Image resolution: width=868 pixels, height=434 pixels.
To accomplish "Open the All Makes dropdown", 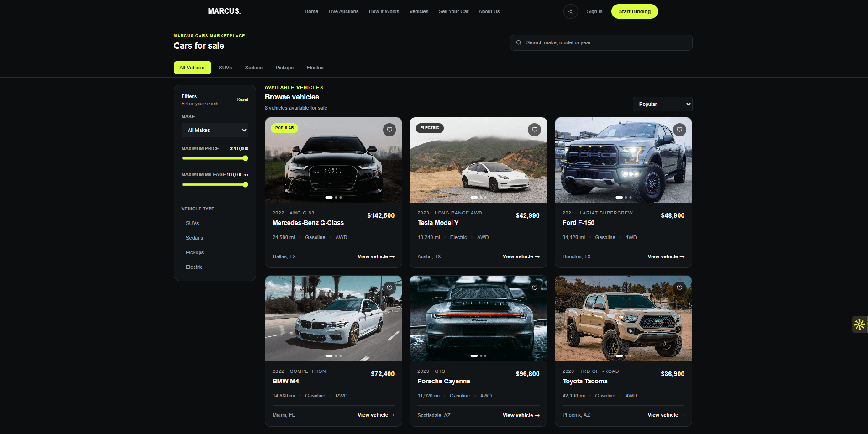I will pyautogui.click(x=215, y=130).
